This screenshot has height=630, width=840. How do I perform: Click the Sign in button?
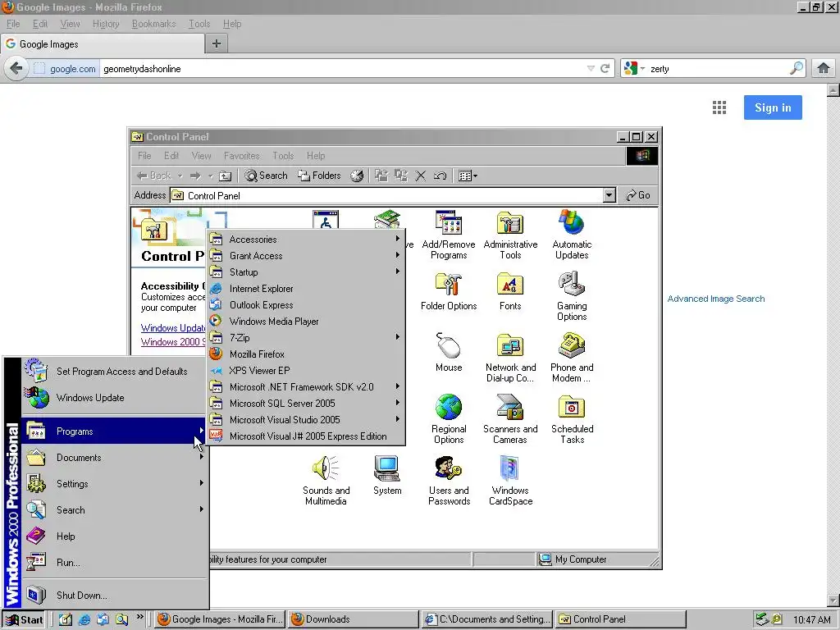click(773, 107)
